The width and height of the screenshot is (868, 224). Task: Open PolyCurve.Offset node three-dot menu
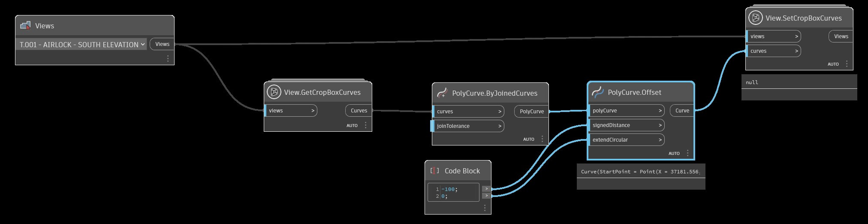click(687, 153)
